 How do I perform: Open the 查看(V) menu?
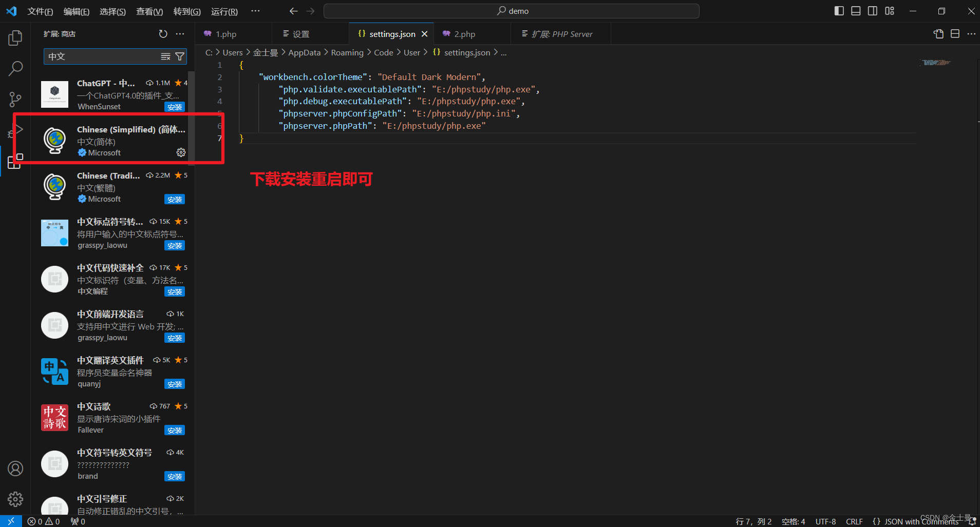[x=149, y=11]
